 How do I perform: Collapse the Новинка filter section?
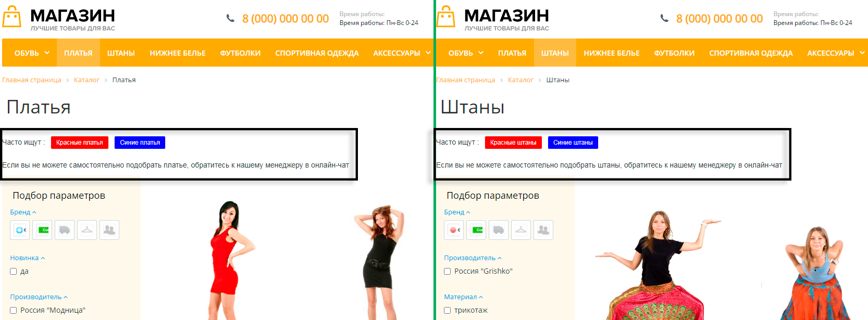(x=28, y=258)
